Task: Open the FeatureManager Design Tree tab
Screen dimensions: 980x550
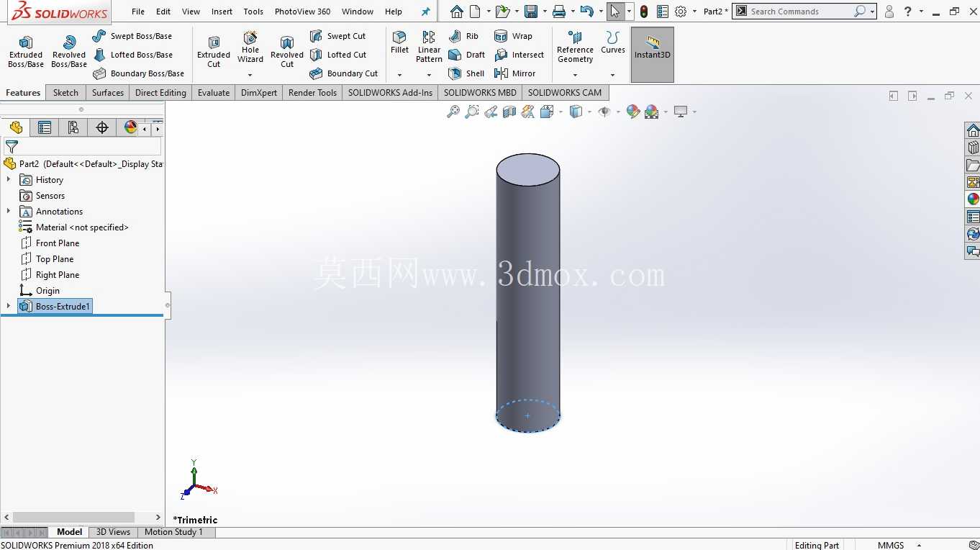Action: point(16,127)
